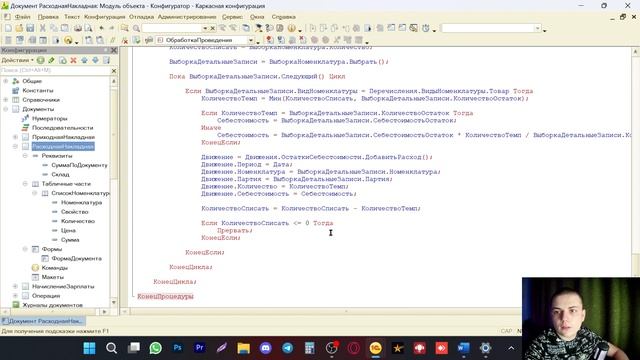Click the yellow Start debugging icon
This screenshot has width=640, height=360.
68,40
